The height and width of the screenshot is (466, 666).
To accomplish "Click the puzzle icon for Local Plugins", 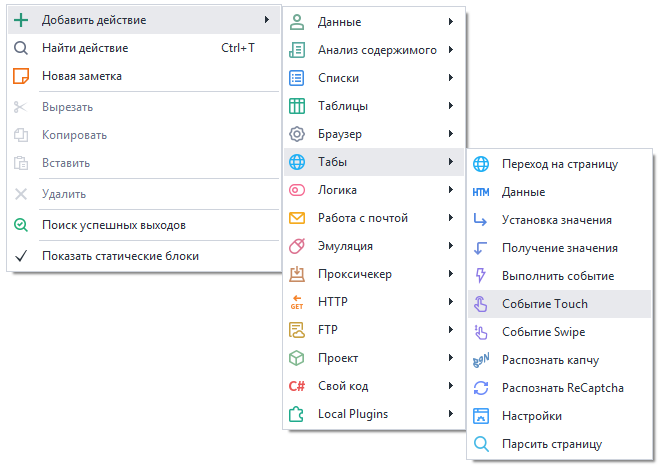I will [297, 414].
